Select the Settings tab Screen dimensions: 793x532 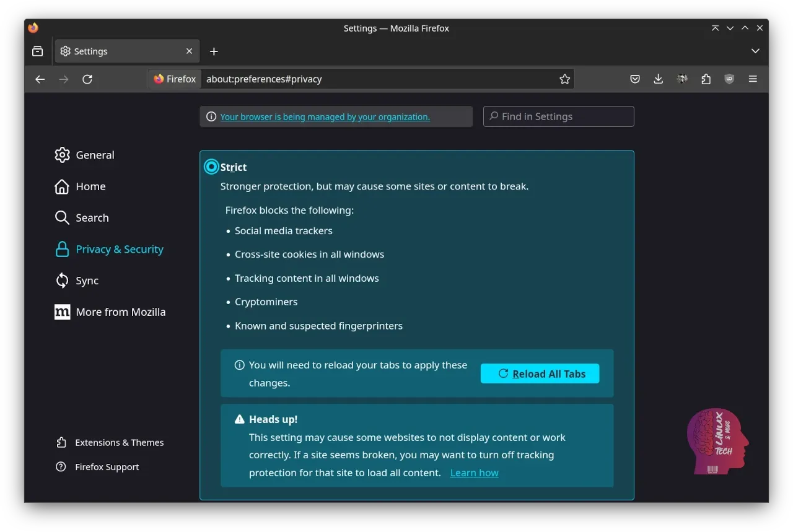click(x=127, y=51)
